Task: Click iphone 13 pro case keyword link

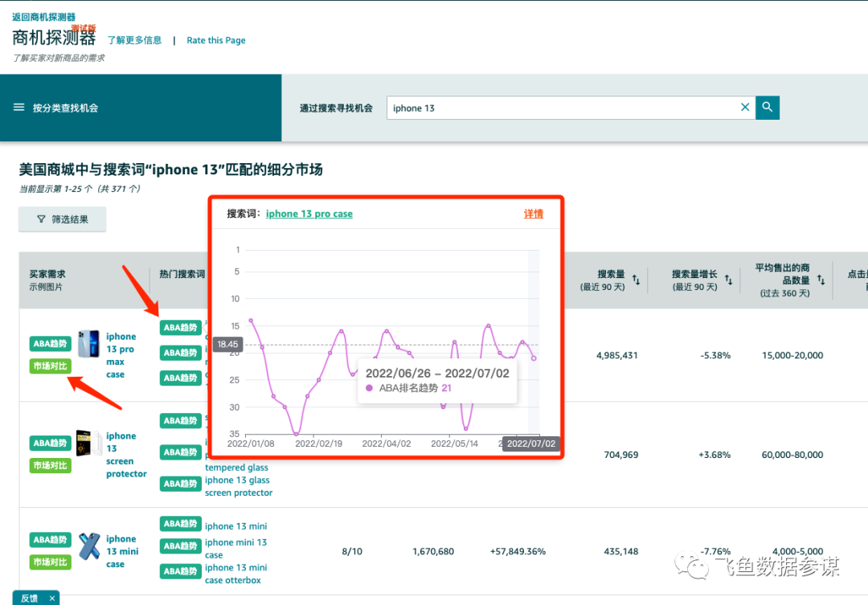Action: pyautogui.click(x=309, y=214)
